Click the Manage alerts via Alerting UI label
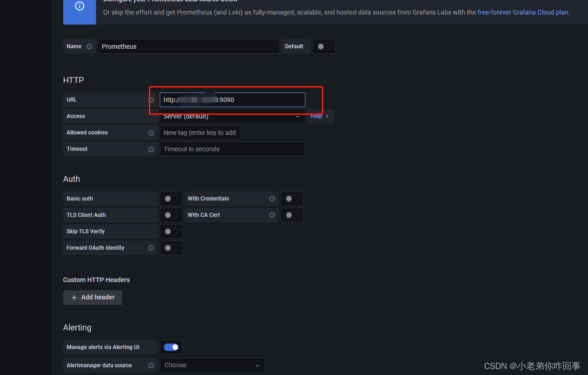Viewport: 588px width, 375px height. 103,347
